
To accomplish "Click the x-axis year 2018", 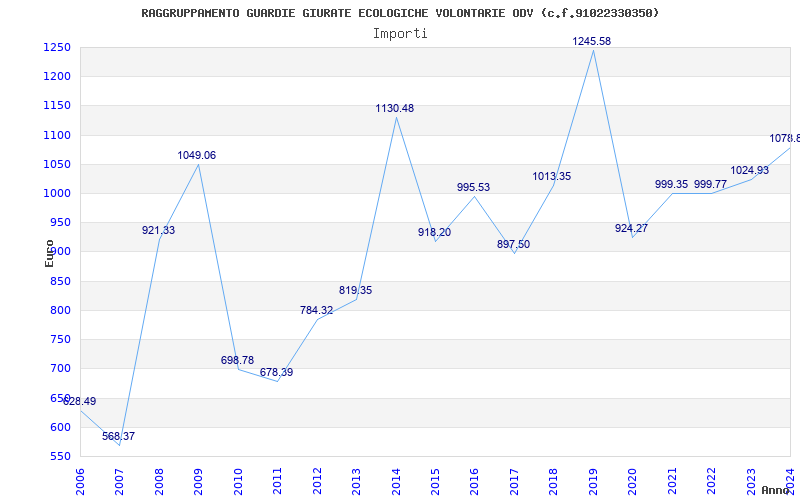I will point(554,482).
